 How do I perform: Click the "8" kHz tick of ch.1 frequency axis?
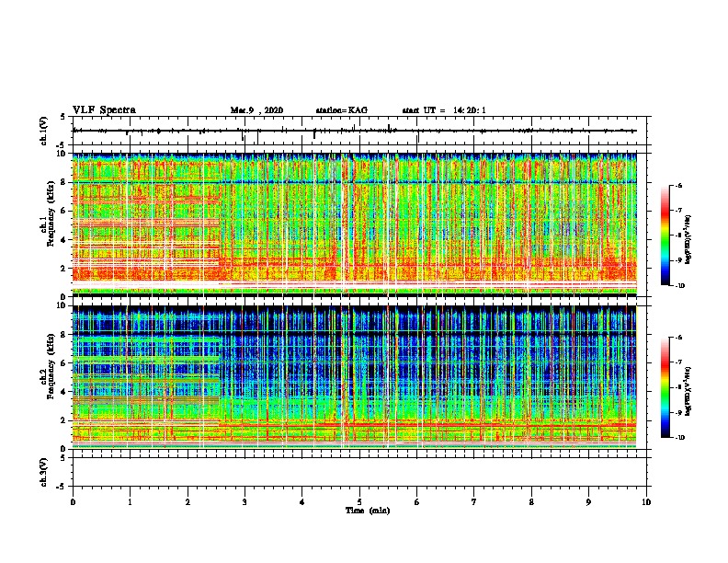tap(64, 182)
